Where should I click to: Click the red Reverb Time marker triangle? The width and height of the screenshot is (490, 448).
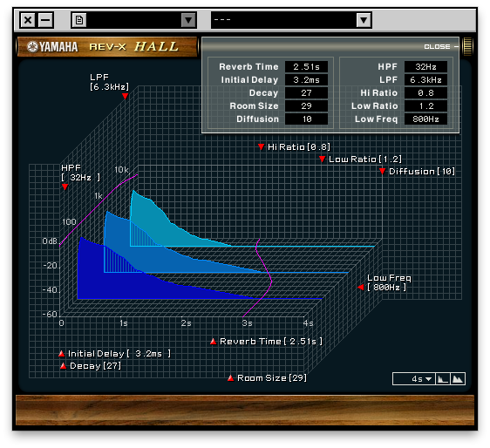(213, 341)
